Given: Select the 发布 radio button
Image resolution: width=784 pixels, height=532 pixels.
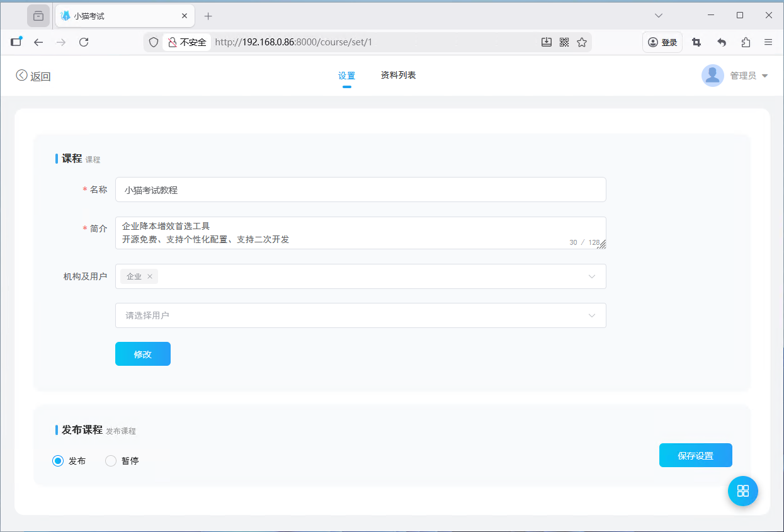Looking at the screenshot, I should 58,461.
